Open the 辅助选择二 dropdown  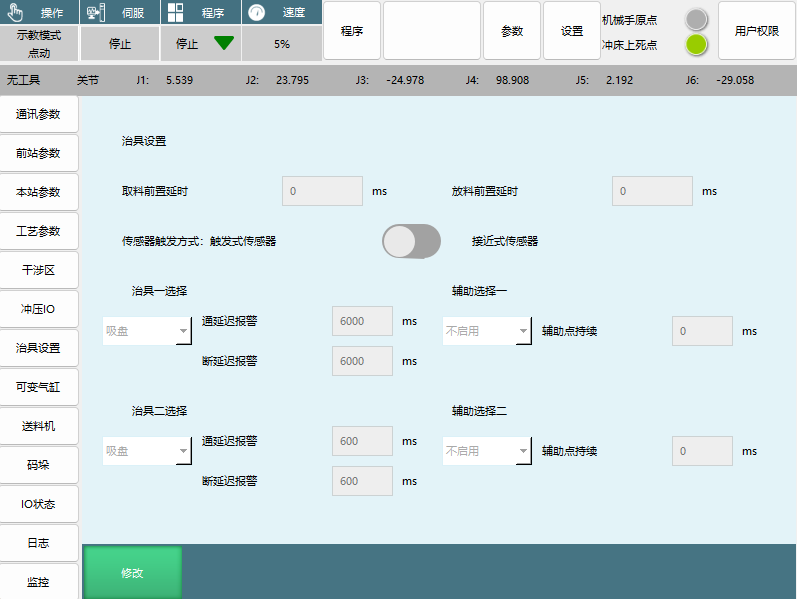tap(487, 451)
